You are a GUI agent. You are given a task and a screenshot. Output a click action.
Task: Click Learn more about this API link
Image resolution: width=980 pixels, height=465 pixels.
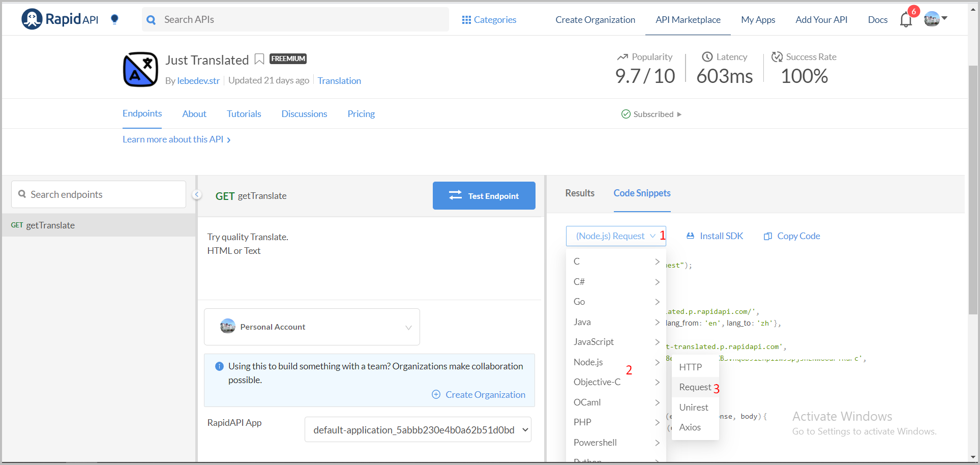176,139
